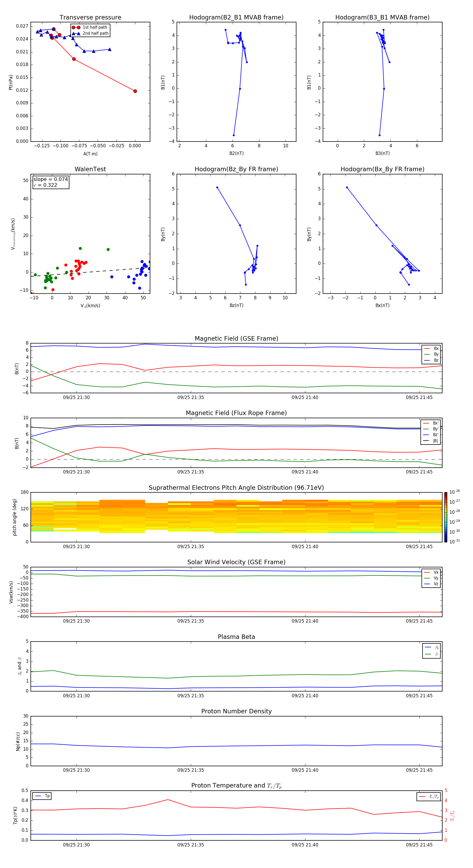Click the "Plasma Beta" panel title
The image size is (473, 868).
click(x=236, y=637)
